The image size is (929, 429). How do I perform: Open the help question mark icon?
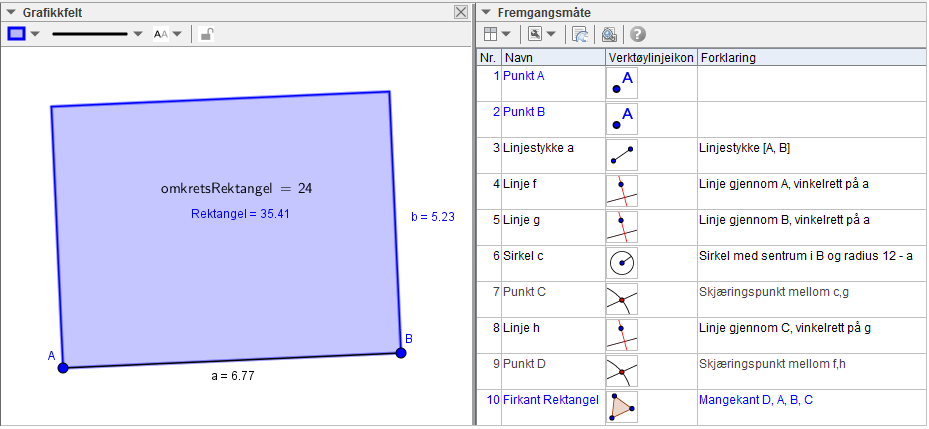click(x=637, y=34)
